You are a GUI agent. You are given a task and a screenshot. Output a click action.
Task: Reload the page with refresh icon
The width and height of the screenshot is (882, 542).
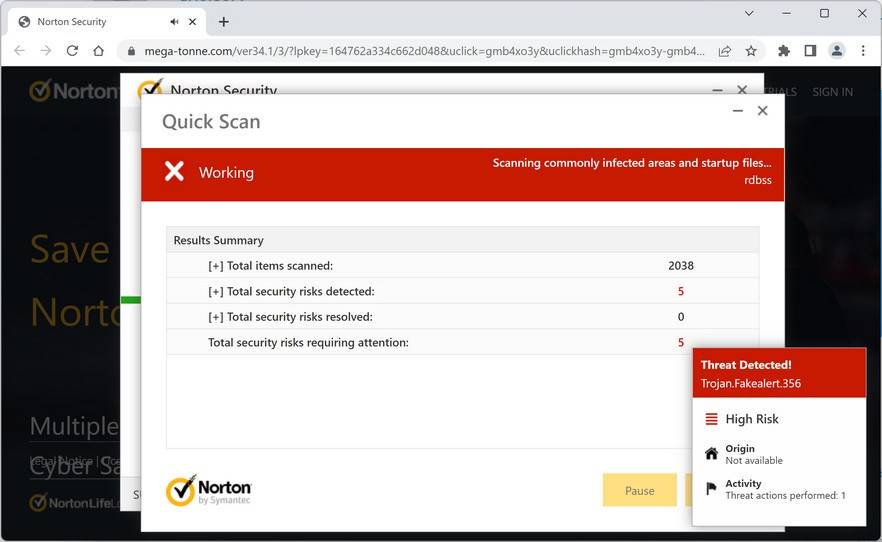[x=72, y=51]
